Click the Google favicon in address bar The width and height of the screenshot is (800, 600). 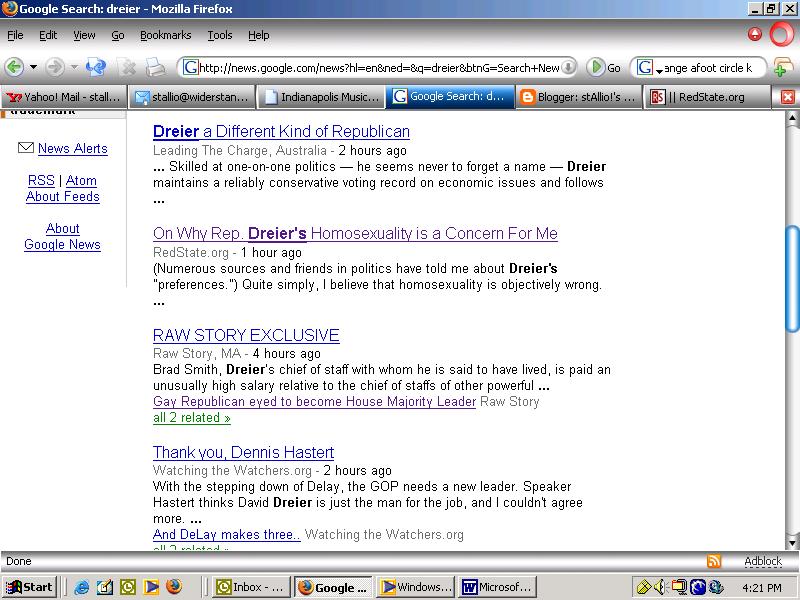190,67
